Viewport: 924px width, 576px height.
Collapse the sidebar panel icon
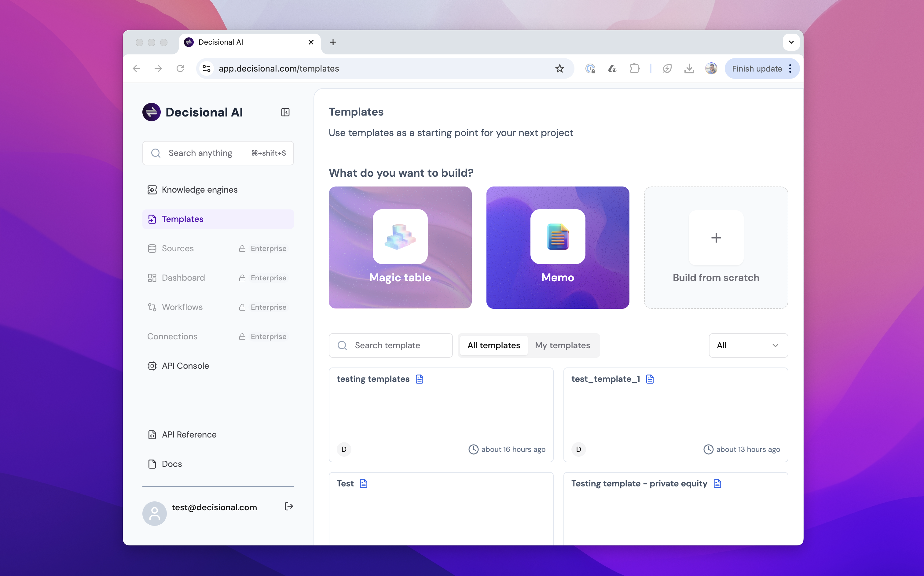pyautogui.click(x=285, y=113)
